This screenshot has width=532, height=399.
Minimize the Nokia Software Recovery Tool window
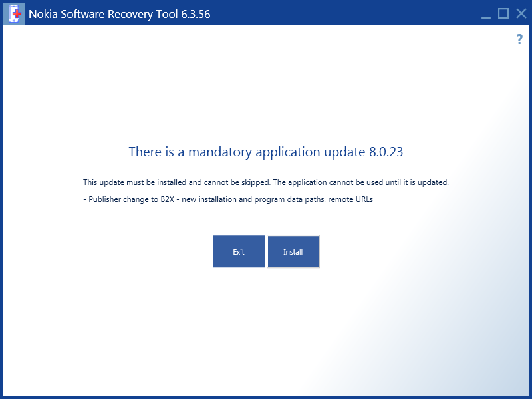(x=486, y=13)
